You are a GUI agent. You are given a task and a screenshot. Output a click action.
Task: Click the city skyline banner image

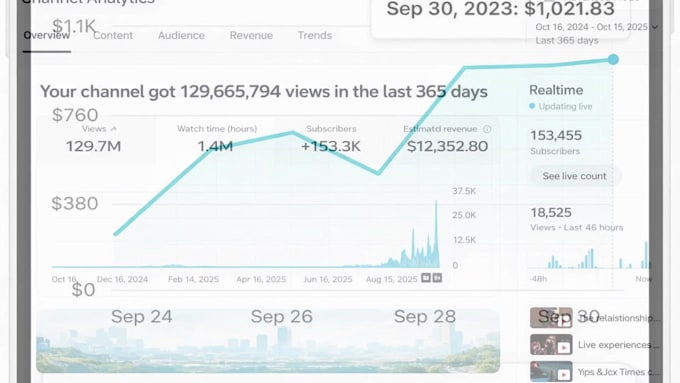(x=268, y=341)
